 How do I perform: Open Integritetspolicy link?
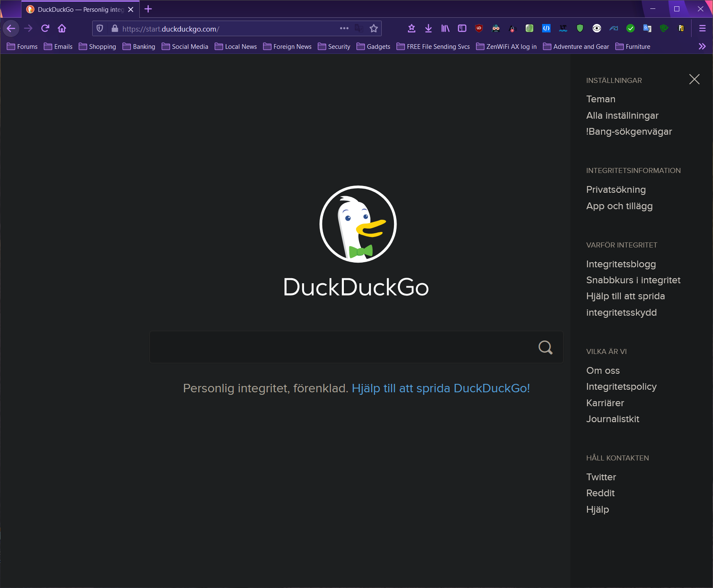tap(621, 387)
